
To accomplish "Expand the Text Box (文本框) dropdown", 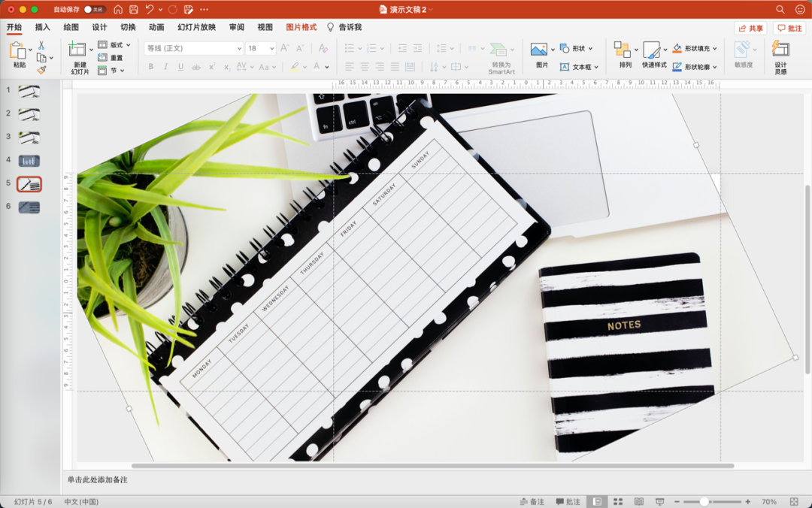I will pyautogui.click(x=596, y=67).
